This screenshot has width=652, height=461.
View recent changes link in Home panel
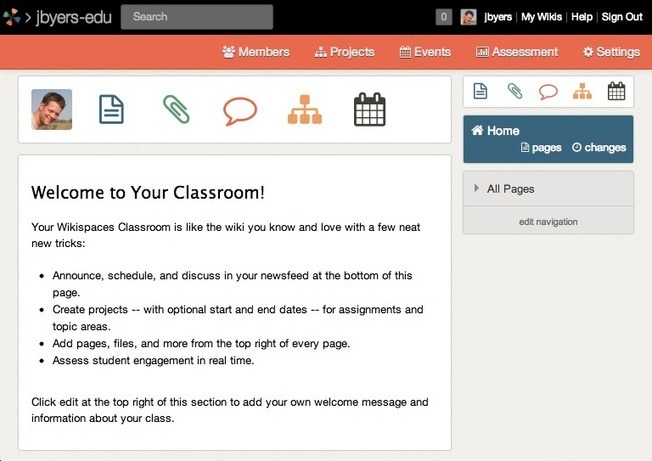[599, 148]
